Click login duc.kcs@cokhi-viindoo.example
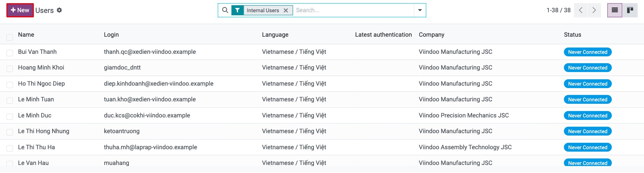The width and height of the screenshot is (644, 173). pyautogui.click(x=147, y=115)
